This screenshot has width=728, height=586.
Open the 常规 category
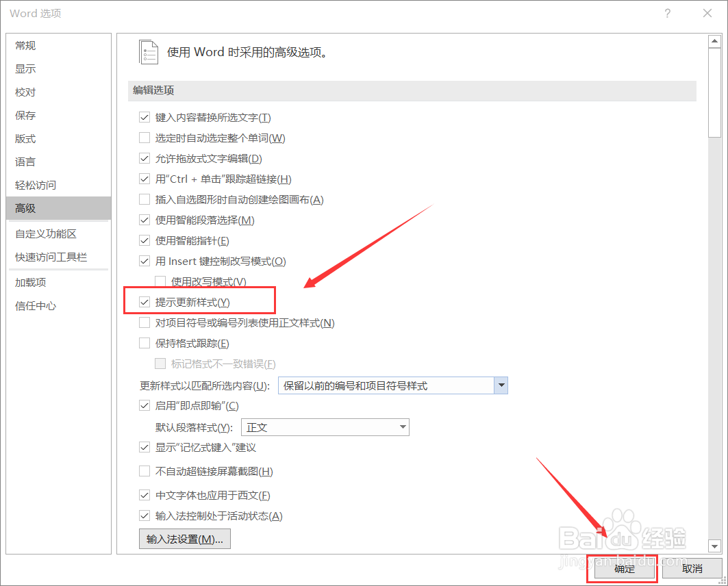point(58,45)
